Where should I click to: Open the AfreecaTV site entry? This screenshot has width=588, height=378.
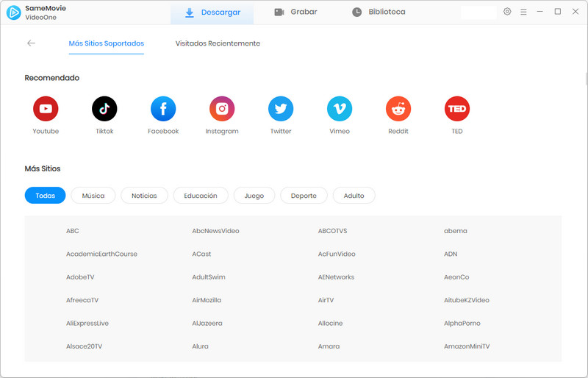point(82,300)
